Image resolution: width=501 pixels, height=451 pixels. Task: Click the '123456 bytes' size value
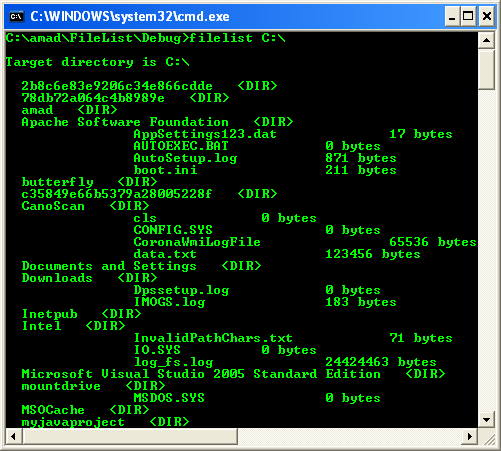tap(373, 254)
